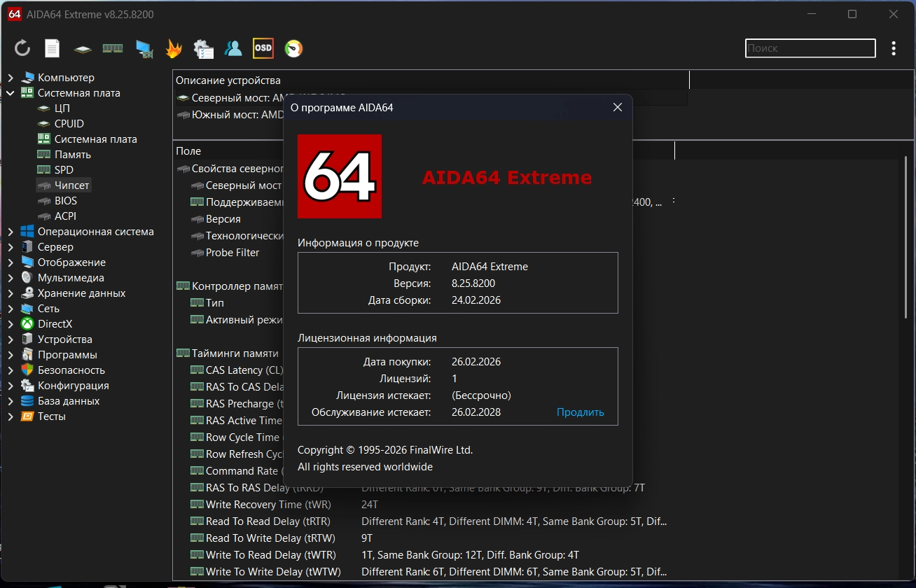Expand the Операционная система node
916x588 pixels.
coord(11,232)
